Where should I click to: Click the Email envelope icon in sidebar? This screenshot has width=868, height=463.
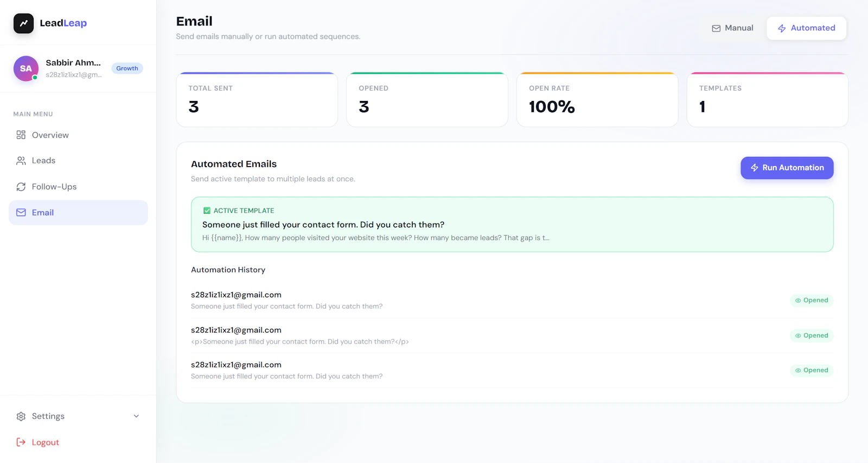pos(21,213)
